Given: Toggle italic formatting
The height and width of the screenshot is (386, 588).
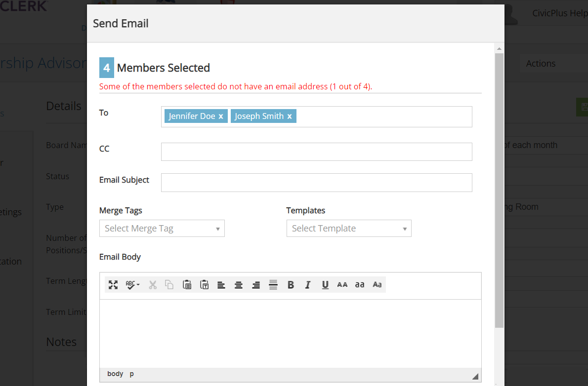Looking at the screenshot, I should click(308, 285).
